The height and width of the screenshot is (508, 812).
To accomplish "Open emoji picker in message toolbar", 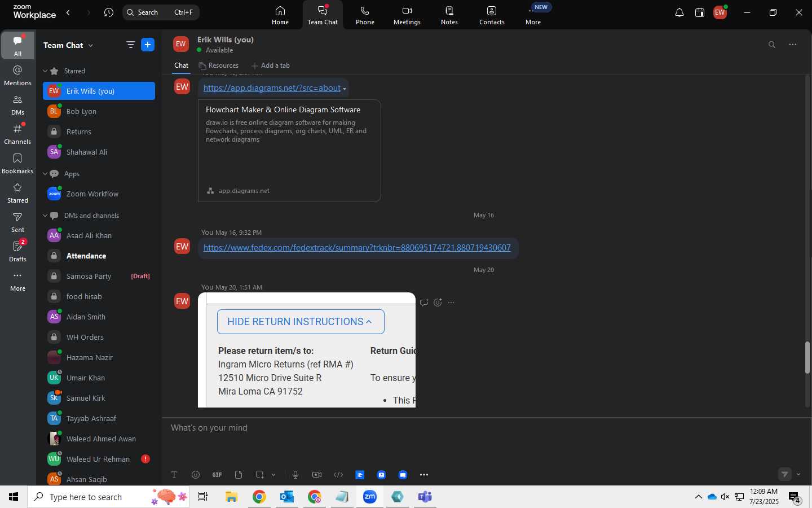I will point(196,475).
